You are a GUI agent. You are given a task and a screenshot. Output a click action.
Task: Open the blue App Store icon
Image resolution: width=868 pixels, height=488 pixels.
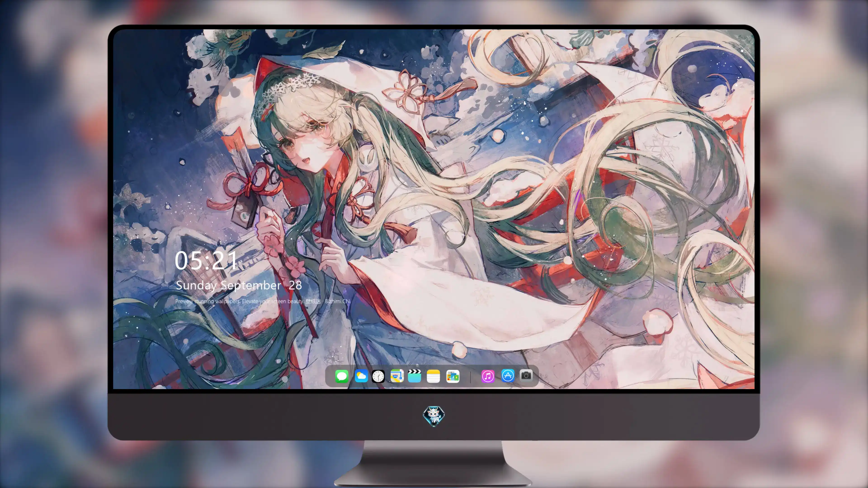click(x=508, y=375)
